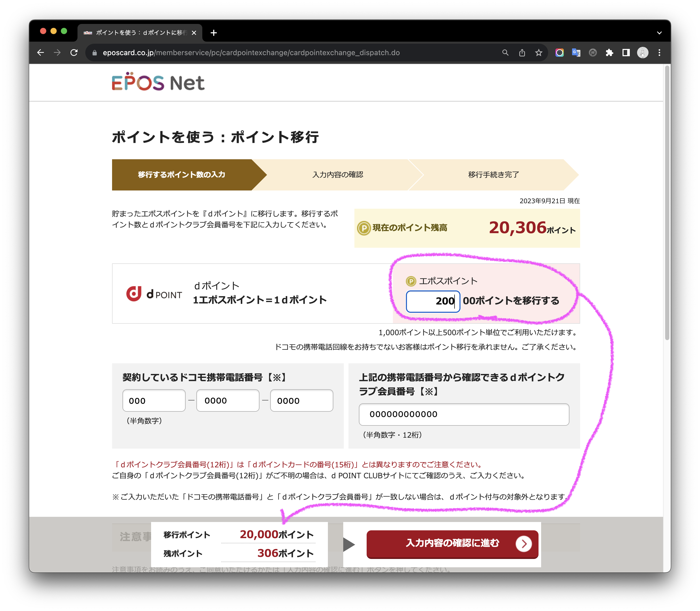700x611 pixels.
Task: Click the middle phone number field
Action: point(228,400)
